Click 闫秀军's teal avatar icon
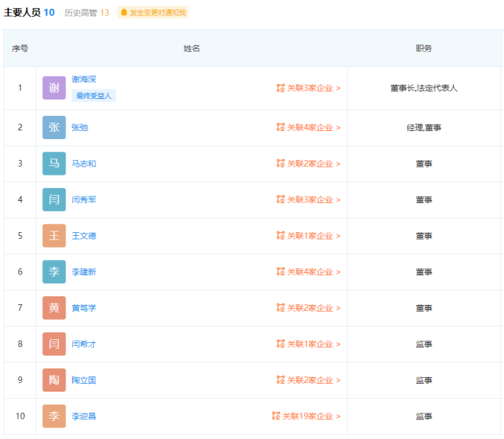This screenshot has width=504, height=439. point(54,199)
